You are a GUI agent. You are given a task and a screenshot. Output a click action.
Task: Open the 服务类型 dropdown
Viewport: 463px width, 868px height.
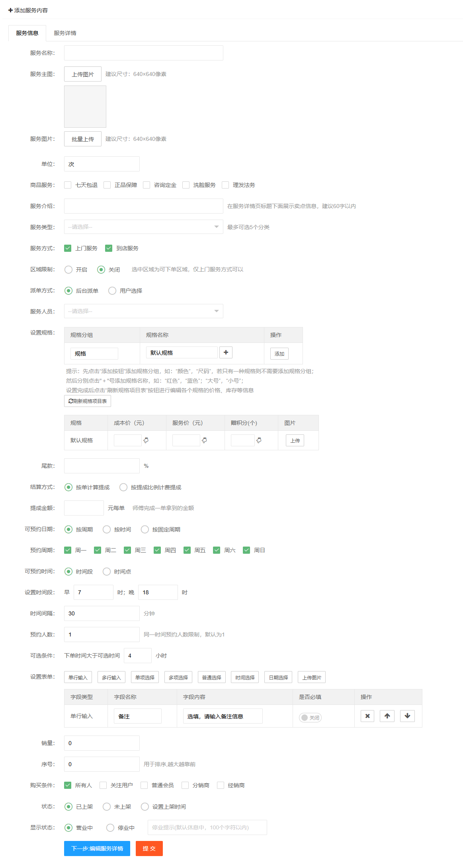click(x=143, y=227)
